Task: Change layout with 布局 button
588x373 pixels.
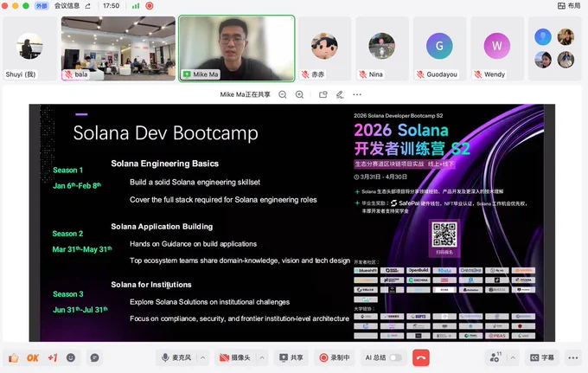Action: click(x=569, y=6)
